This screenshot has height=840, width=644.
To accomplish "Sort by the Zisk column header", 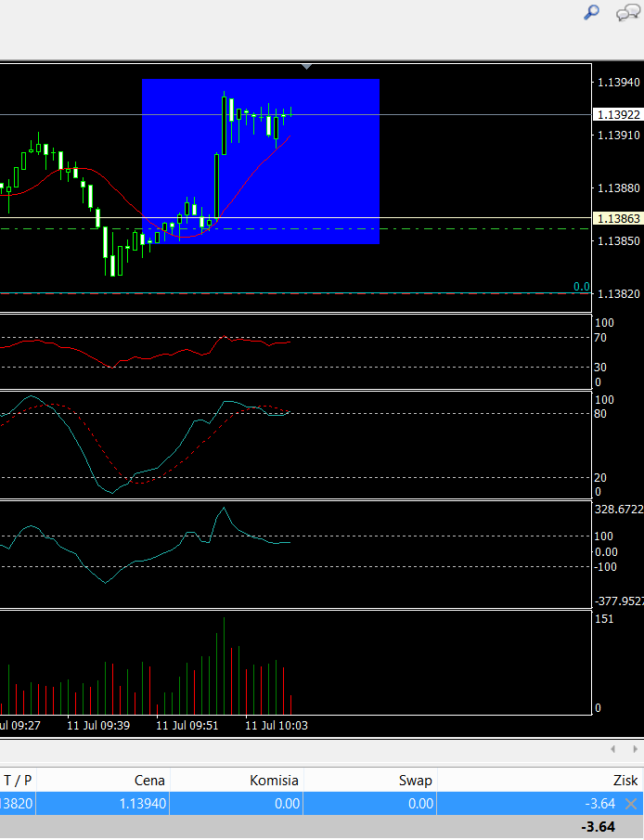I will coord(541,780).
